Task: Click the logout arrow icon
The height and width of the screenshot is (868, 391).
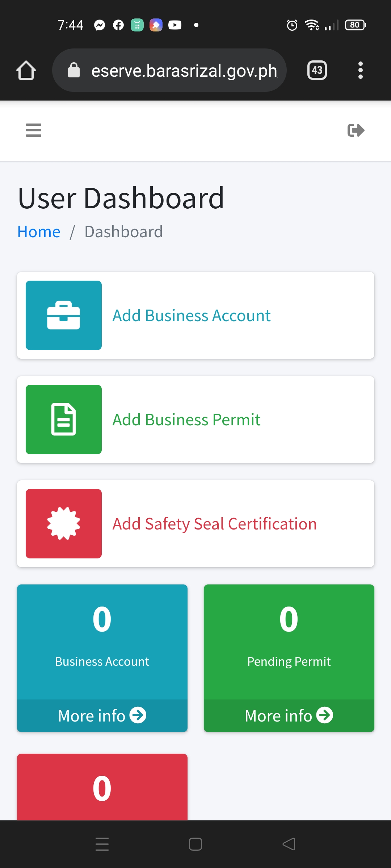Action: point(356,130)
